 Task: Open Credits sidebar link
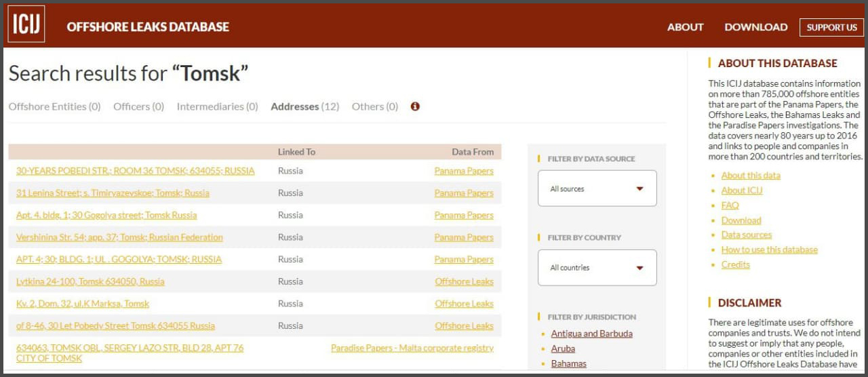736,264
